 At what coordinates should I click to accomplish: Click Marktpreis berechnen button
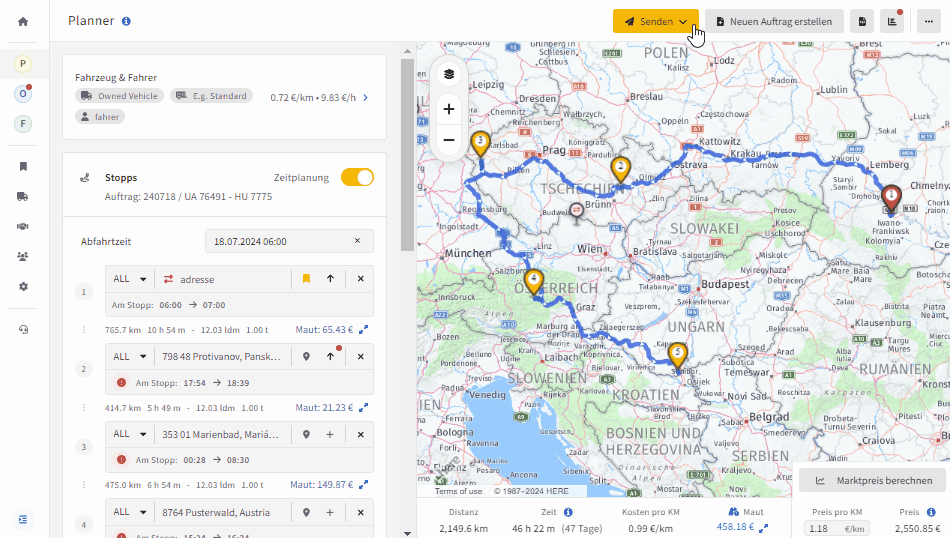pyautogui.click(x=872, y=480)
